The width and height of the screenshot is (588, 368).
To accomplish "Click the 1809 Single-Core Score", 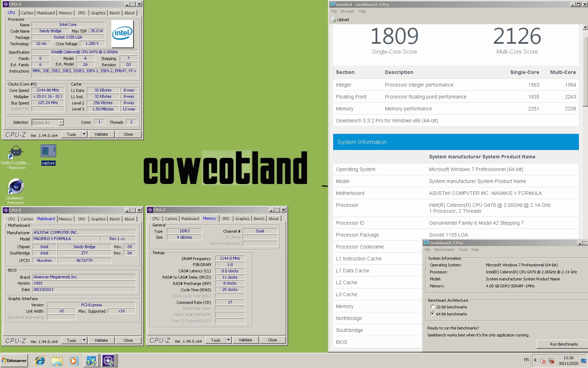I will coord(394,36).
